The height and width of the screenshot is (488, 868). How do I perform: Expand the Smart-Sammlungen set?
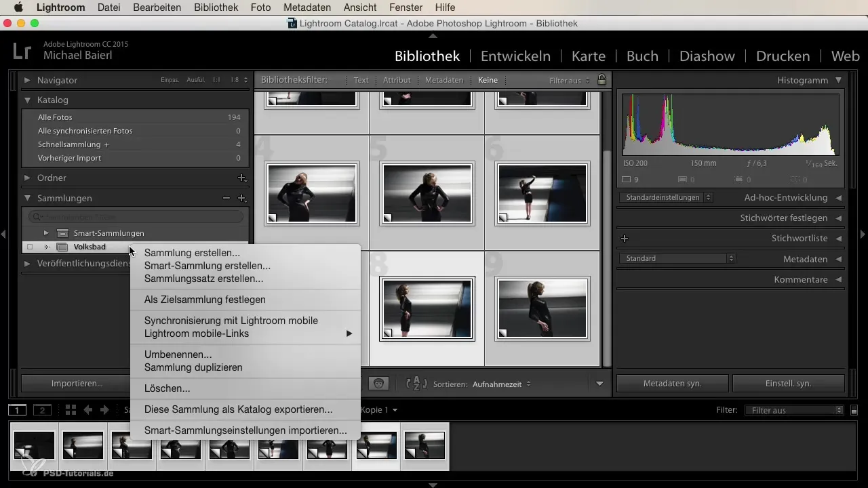47,233
